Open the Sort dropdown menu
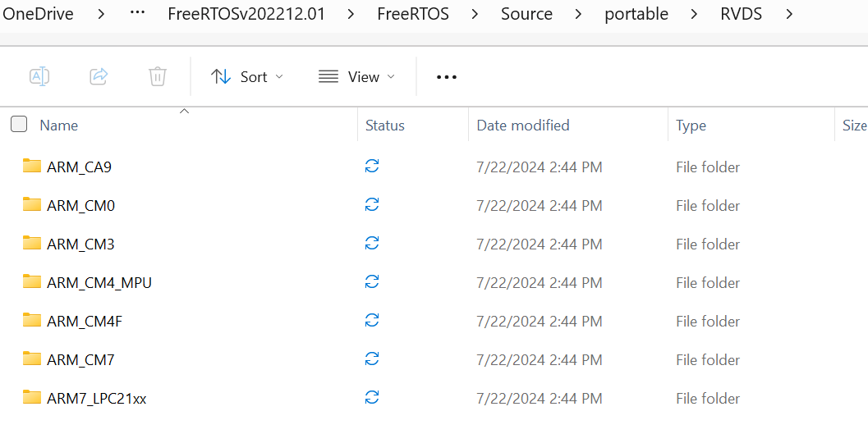868x434 pixels. 247,76
